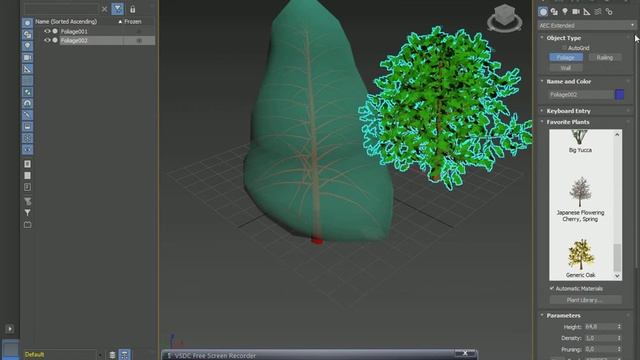This screenshot has height=360, width=640.
Task: Click the Railing object type button
Action: pos(604,58)
